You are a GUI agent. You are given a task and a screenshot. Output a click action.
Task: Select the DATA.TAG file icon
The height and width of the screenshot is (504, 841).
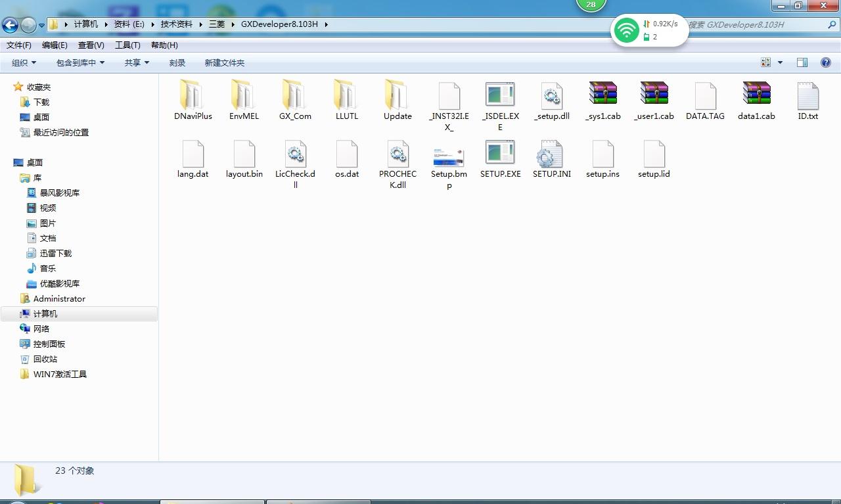click(705, 95)
